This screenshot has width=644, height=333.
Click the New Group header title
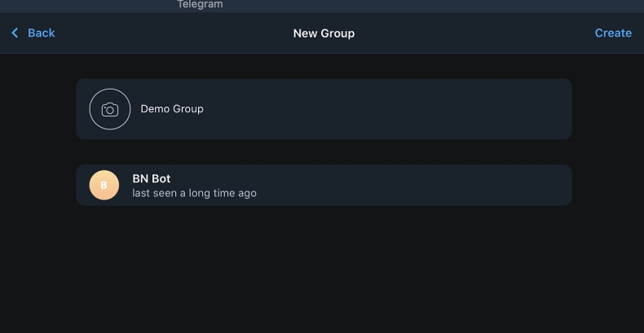pos(324,33)
